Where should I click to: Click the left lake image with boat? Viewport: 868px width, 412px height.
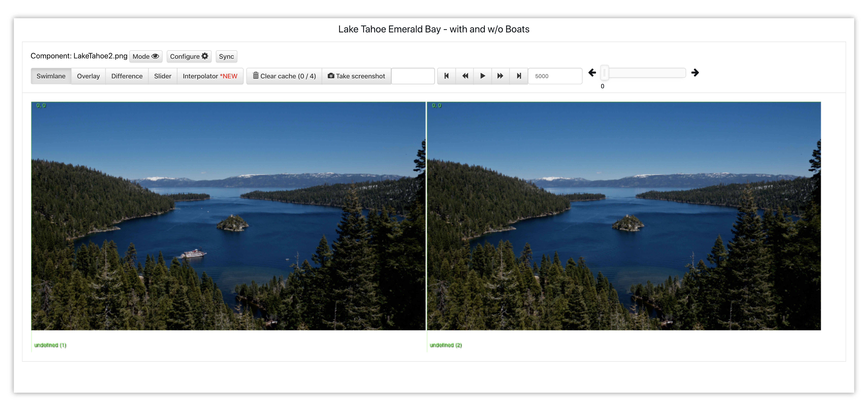228,216
